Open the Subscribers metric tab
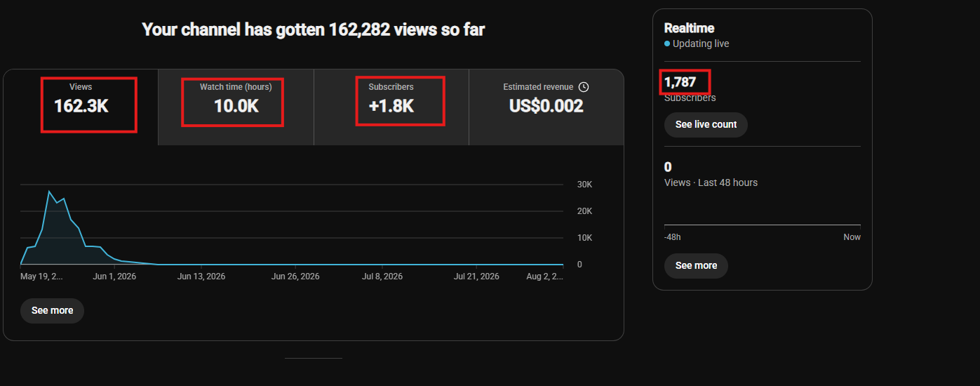 click(x=391, y=107)
